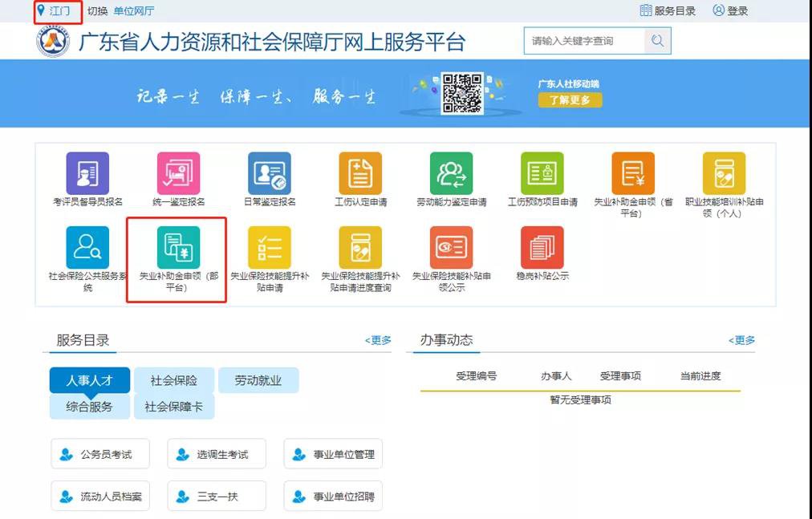This screenshot has width=812, height=519.
Task: Open the 稳岗补贴公示 icon
Action: click(x=542, y=248)
